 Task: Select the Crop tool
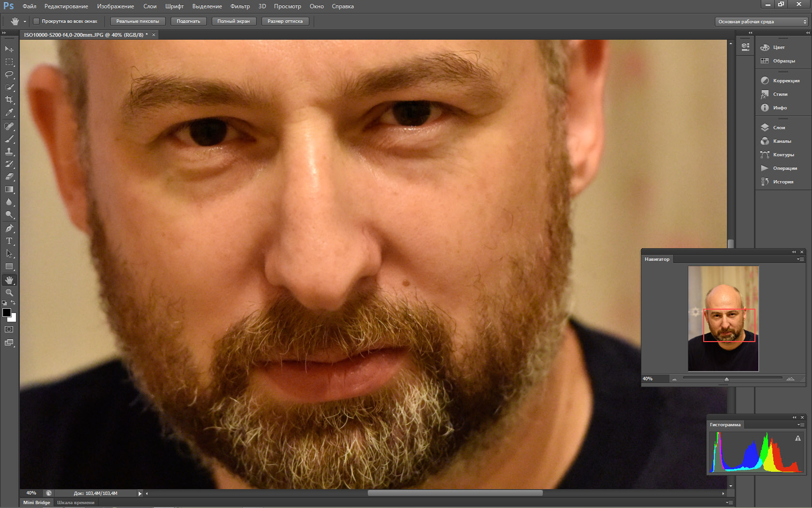pyautogui.click(x=9, y=100)
